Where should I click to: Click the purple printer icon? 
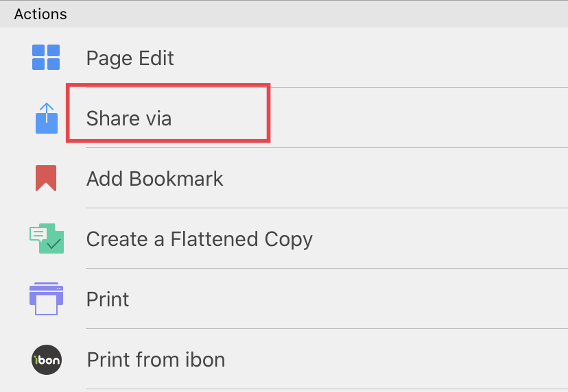coord(47,299)
